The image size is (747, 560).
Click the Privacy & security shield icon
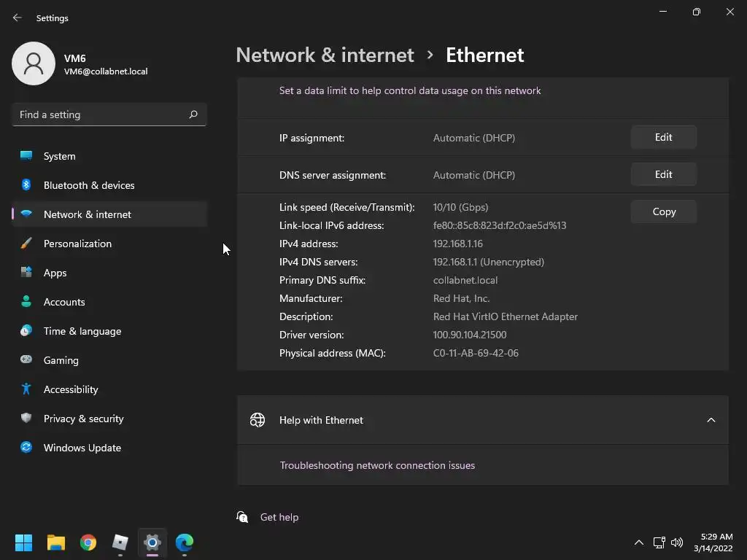tap(26, 419)
